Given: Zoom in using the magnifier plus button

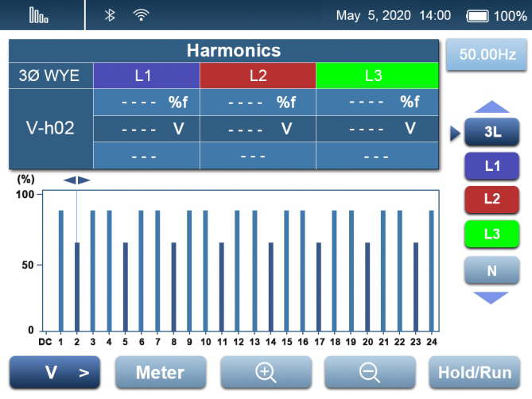Looking at the screenshot, I should coord(266,372).
